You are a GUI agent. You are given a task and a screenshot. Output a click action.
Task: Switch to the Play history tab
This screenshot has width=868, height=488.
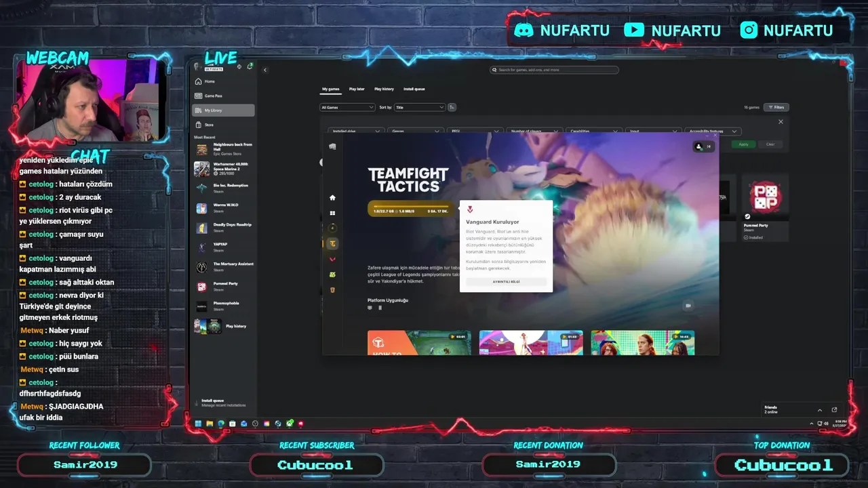(384, 89)
